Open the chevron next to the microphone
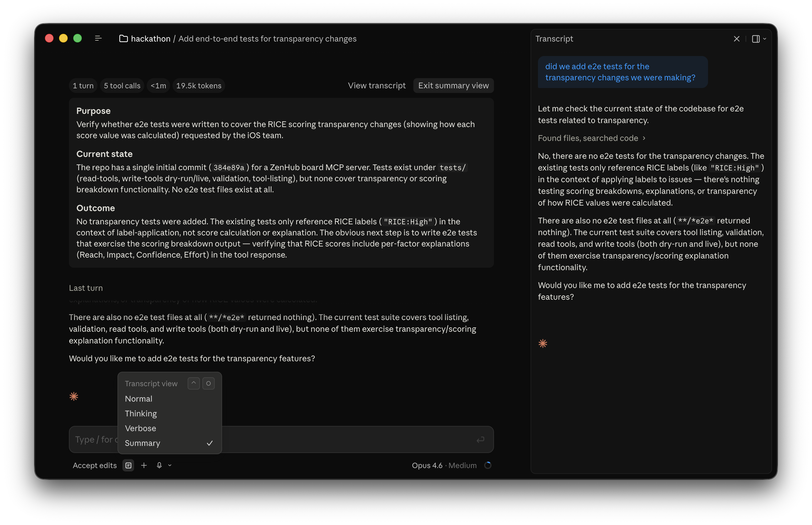 169,465
